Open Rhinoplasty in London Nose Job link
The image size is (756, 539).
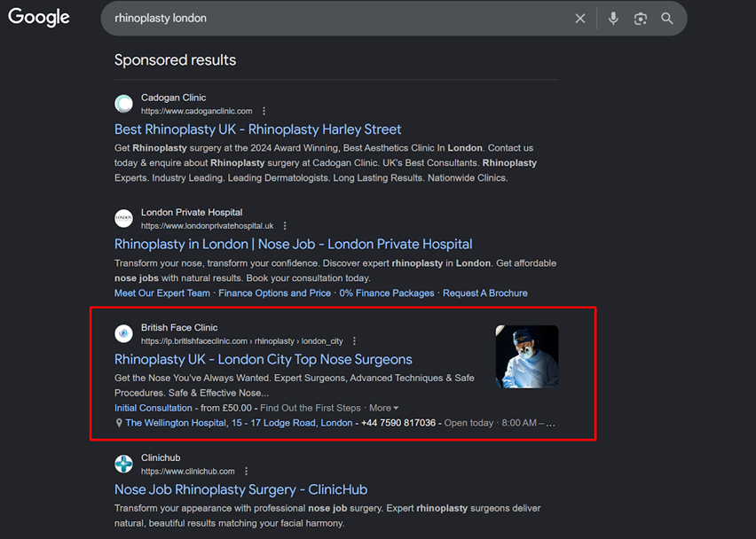[293, 244]
